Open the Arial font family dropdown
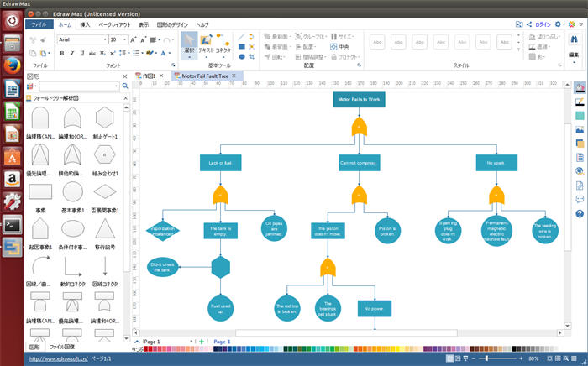The height and width of the screenshot is (366, 588). pos(81,39)
